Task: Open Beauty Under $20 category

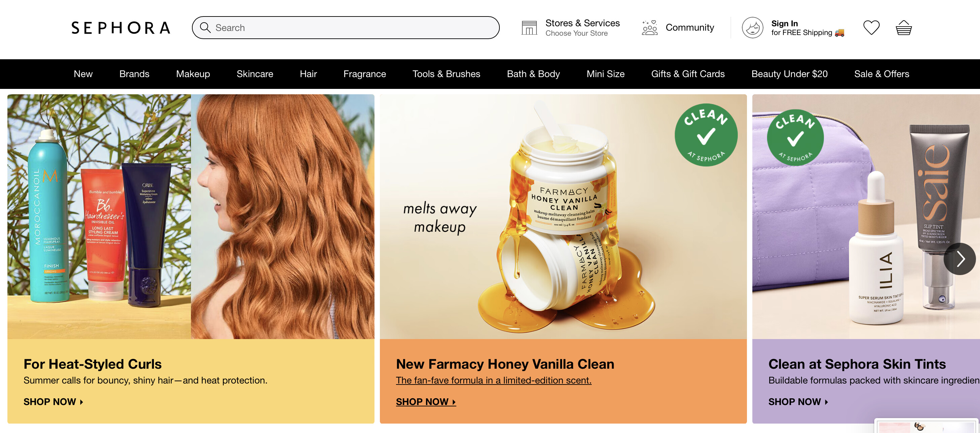Action: pos(789,74)
